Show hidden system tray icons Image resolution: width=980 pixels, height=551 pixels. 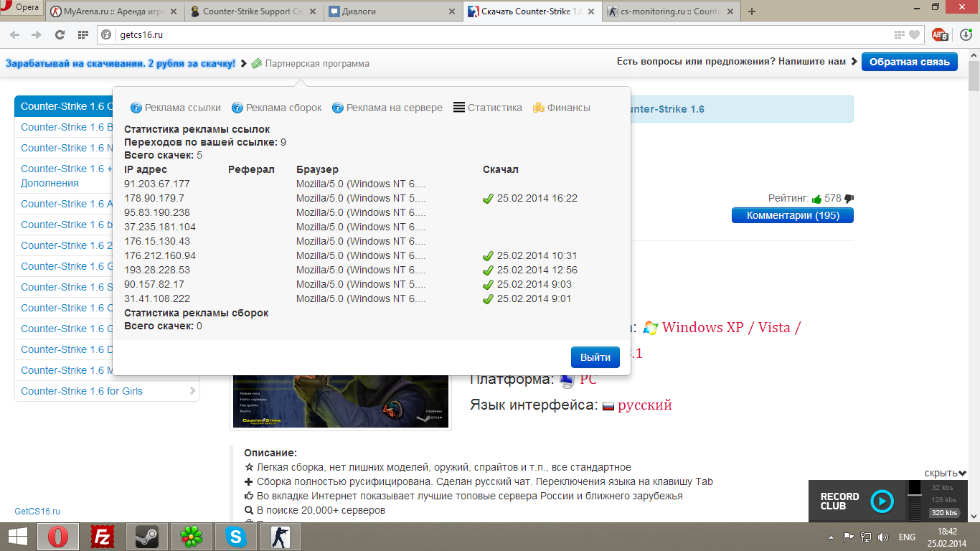(x=831, y=537)
